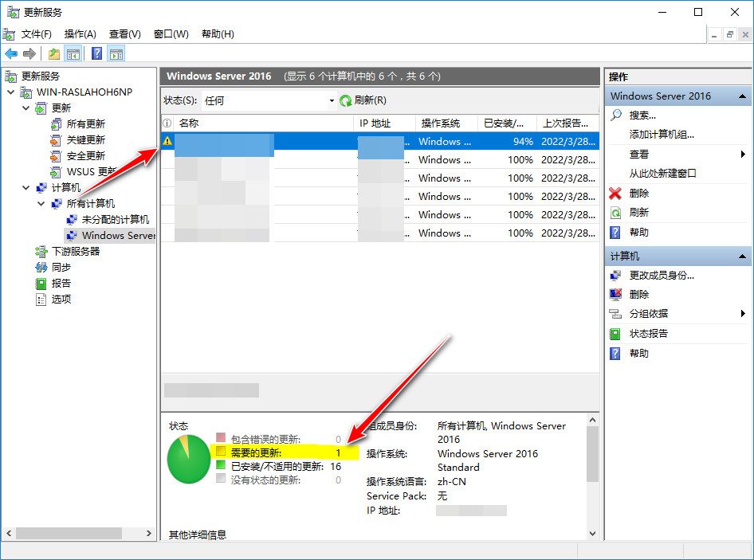Click the yellow warning icon in first row

(x=167, y=141)
